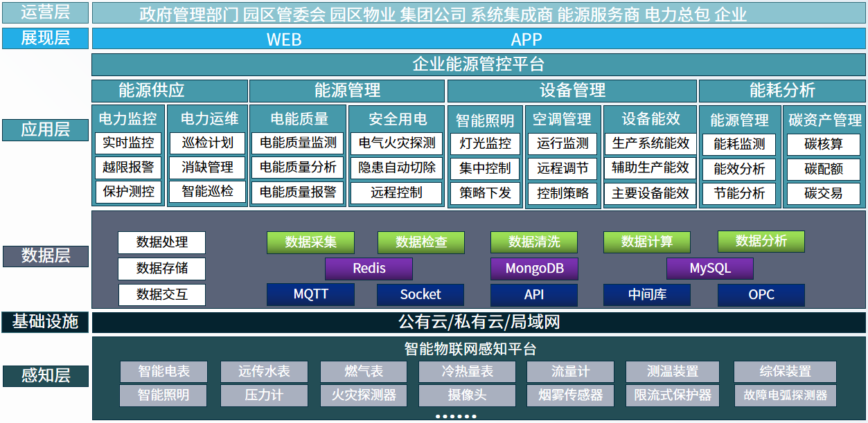Select the "能源供应" section header

click(170, 91)
